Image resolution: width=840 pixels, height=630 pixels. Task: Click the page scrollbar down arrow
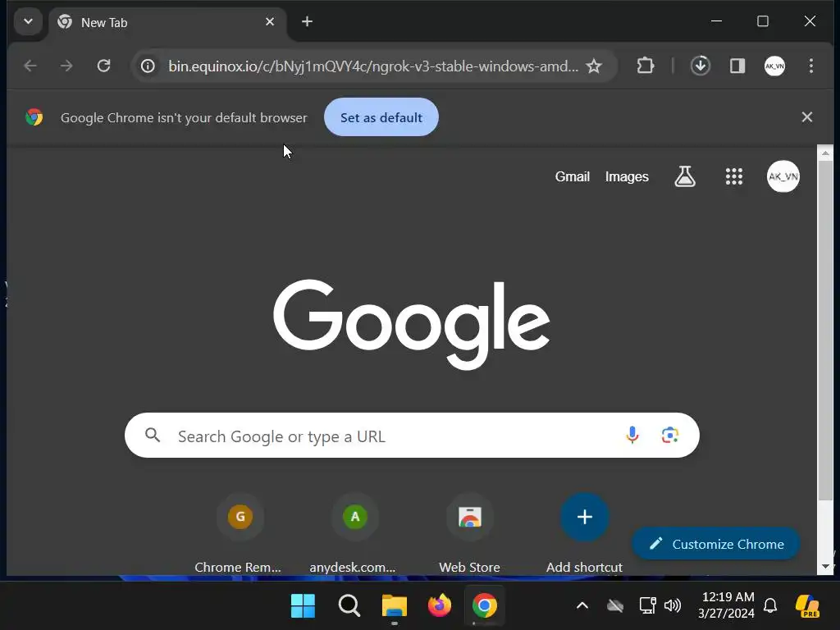pos(825,567)
